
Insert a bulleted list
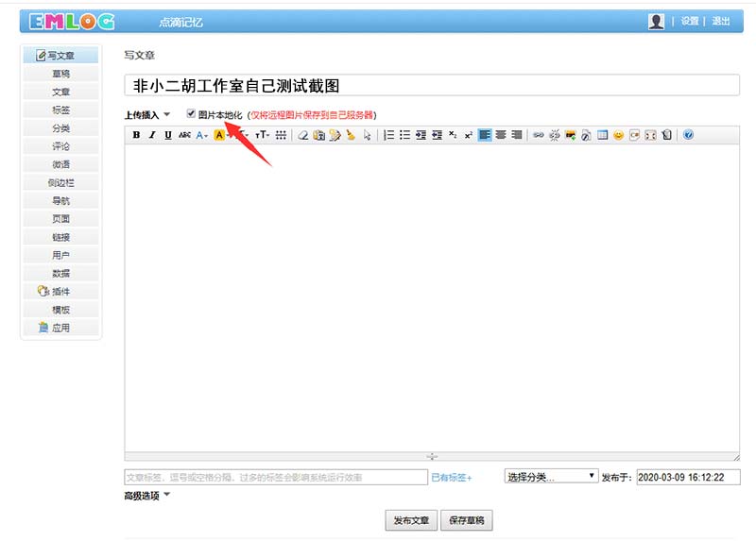404,135
